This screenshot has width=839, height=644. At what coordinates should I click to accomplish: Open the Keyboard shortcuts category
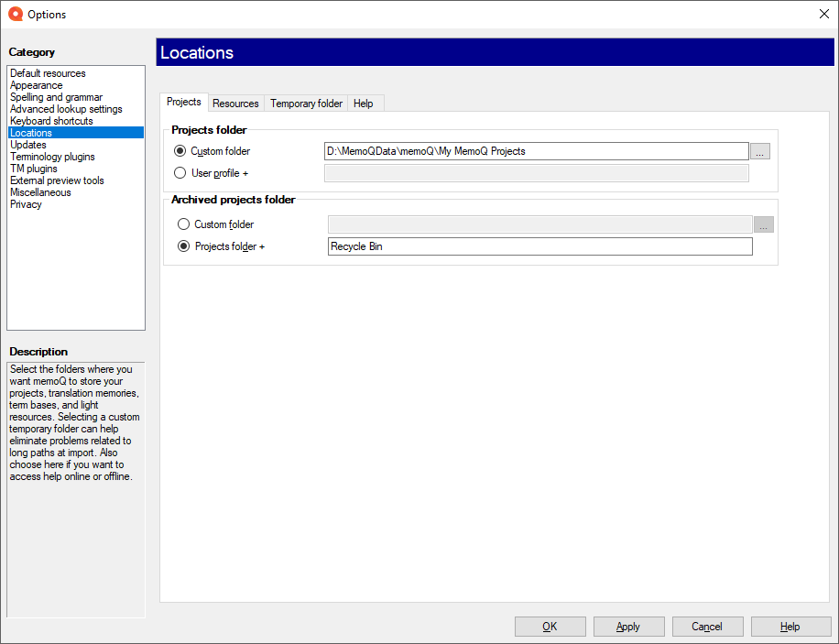[51, 121]
